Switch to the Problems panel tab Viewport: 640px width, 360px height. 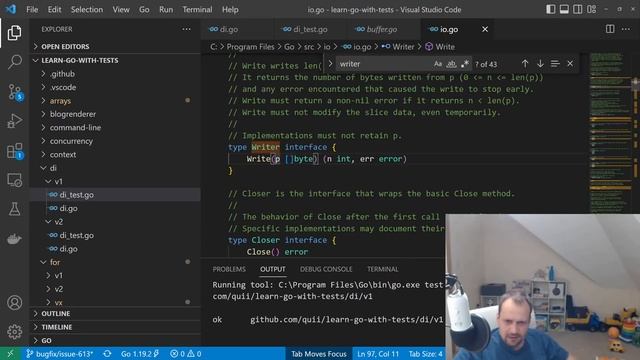[x=229, y=269]
